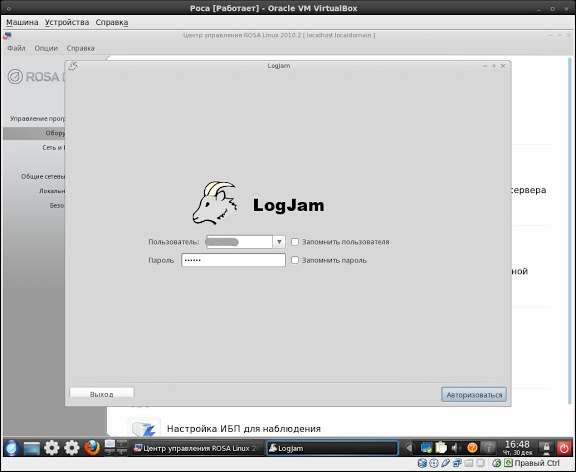Click the orange update notifier tray icon
The height and width of the screenshot is (472, 576).
[x=472, y=448]
